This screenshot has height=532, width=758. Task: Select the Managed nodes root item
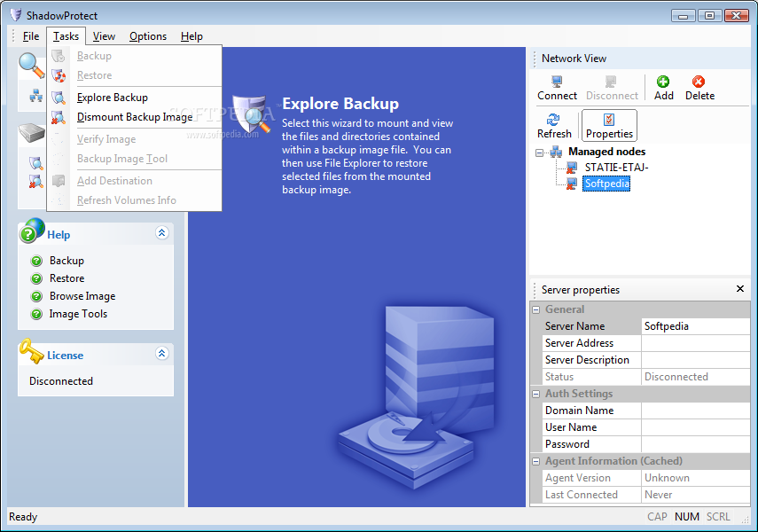coord(606,152)
